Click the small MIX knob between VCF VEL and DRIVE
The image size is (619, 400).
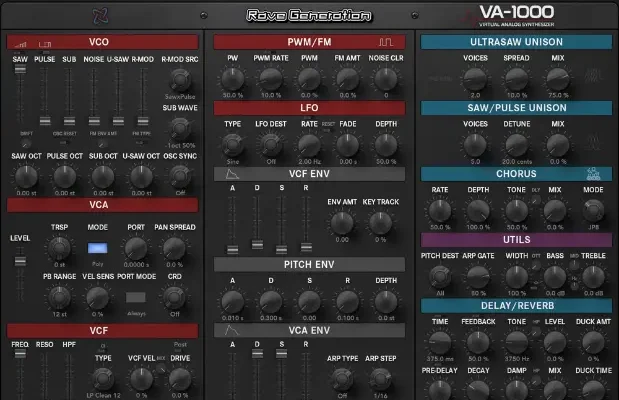[161, 369]
